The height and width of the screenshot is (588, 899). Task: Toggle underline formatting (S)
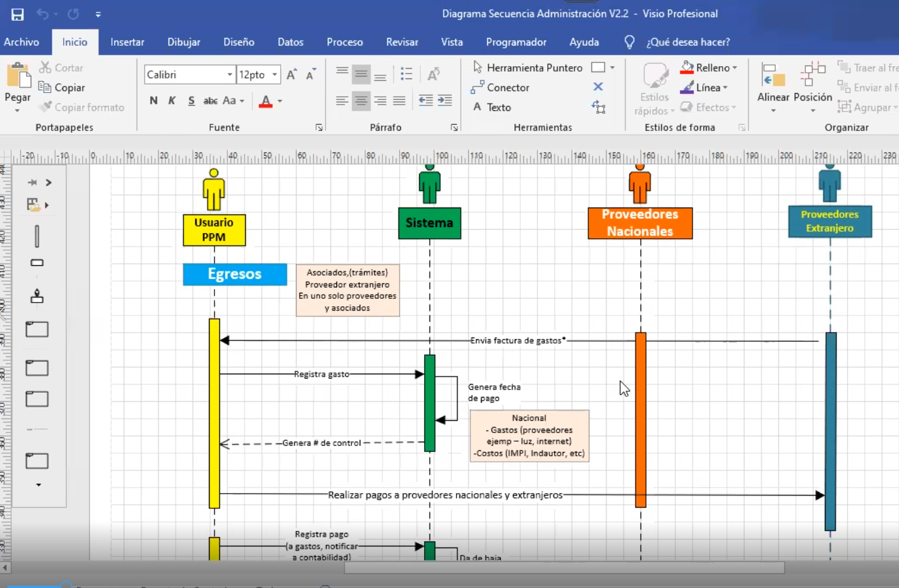point(191,101)
